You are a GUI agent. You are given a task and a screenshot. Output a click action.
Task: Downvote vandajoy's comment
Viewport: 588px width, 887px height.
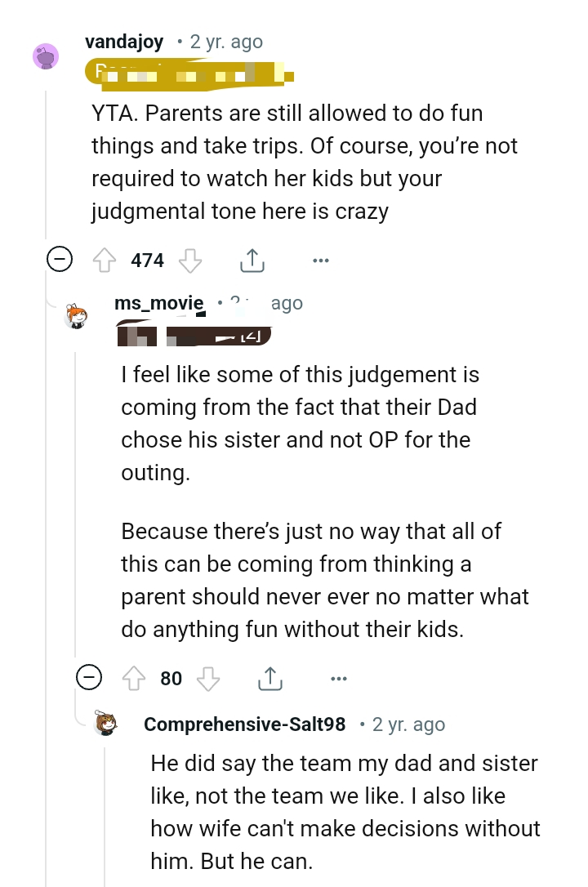189,260
